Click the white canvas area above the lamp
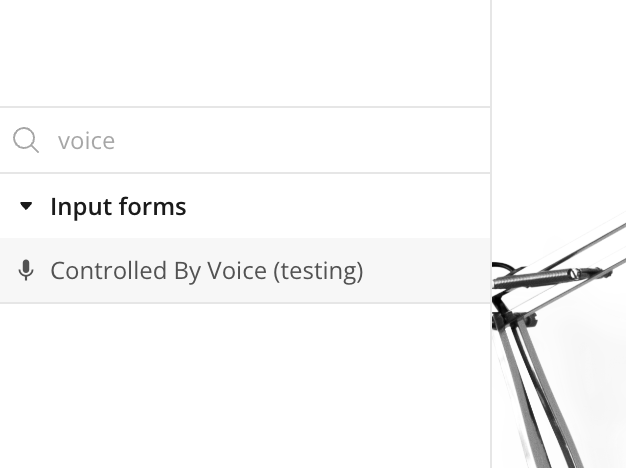The height and width of the screenshot is (468, 626). pos(559,104)
